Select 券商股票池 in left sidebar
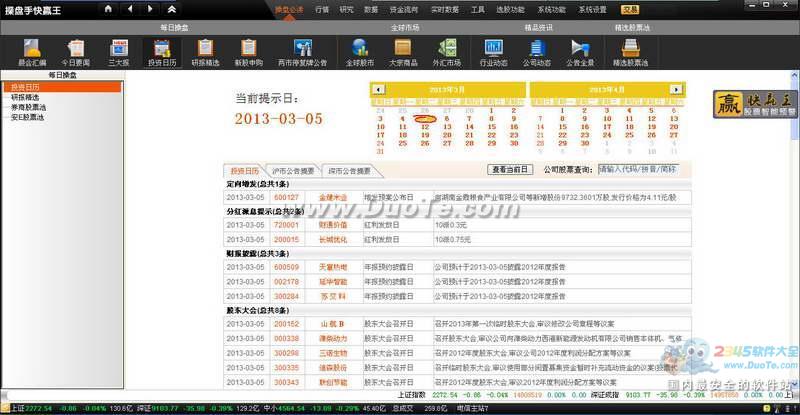800x415 pixels. click(x=29, y=107)
